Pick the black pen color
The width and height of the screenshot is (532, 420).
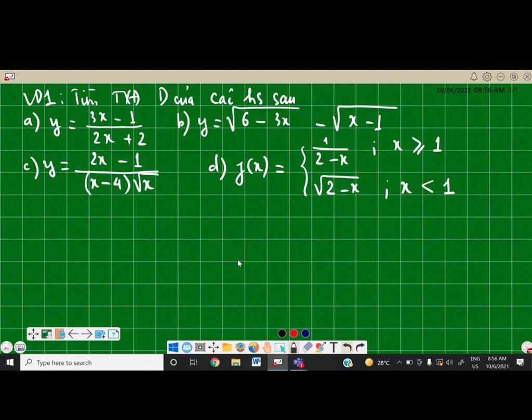pos(282,333)
